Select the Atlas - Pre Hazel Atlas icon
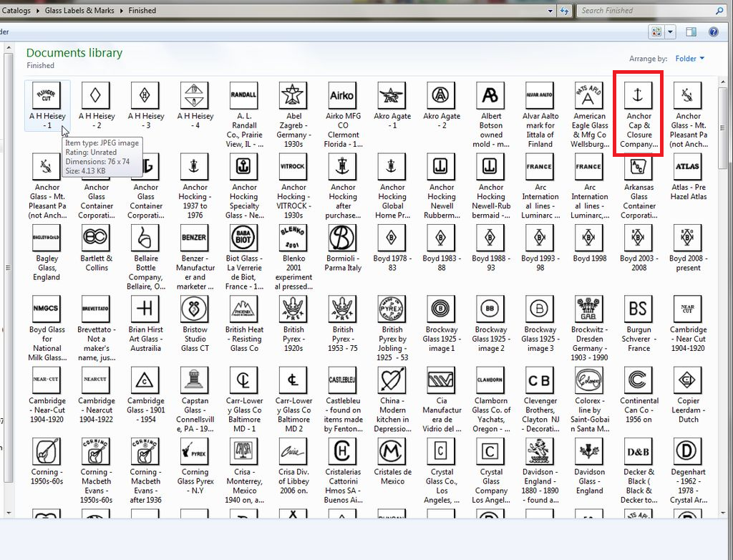This screenshot has width=733, height=560. click(x=688, y=167)
